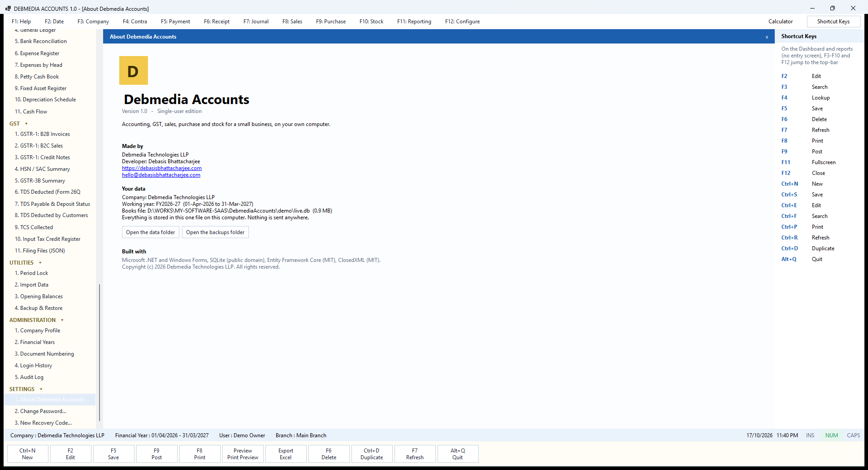Click the hello@debasisbhattacharjee.com email link
This screenshot has width=868, height=470.
tap(161, 175)
